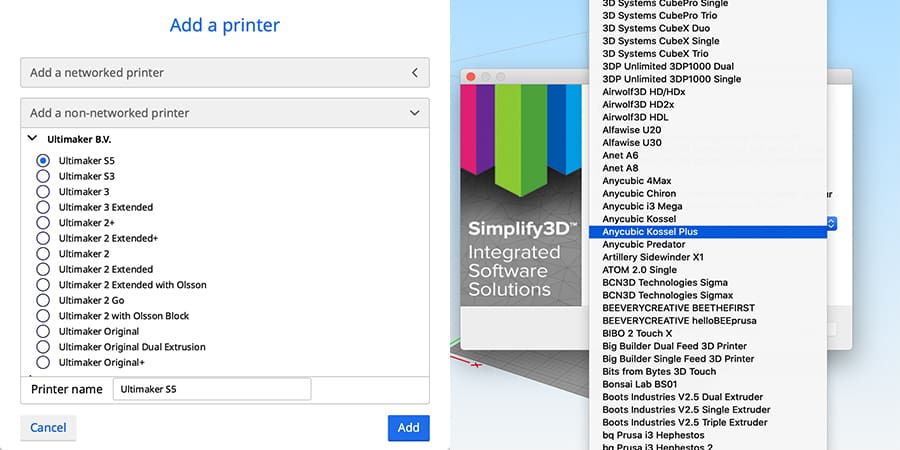Viewport: 900px width, 450px height.
Task: Select Ultimaker 2 Extended+ radio button
Action: click(x=43, y=238)
